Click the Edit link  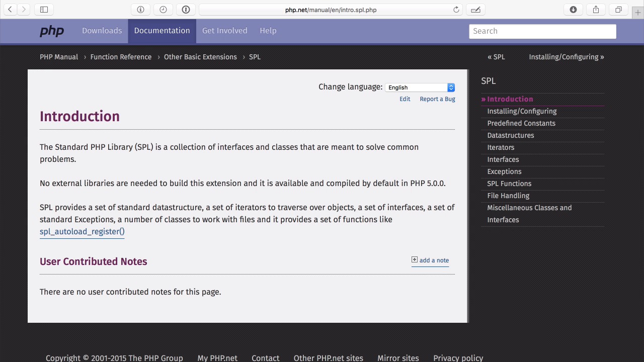click(405, 99)
